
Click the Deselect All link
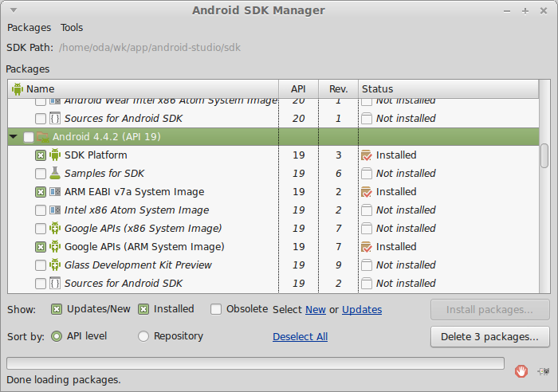pos(300,337)
